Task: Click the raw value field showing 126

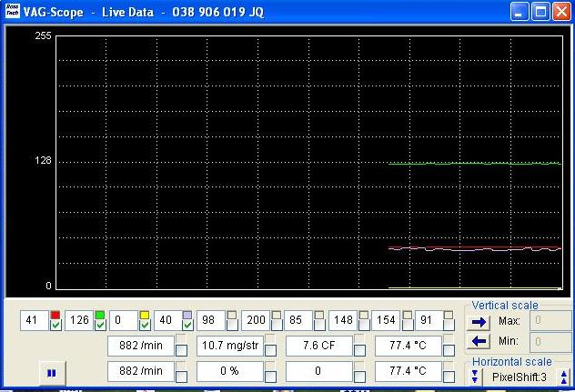Action: 79,320
